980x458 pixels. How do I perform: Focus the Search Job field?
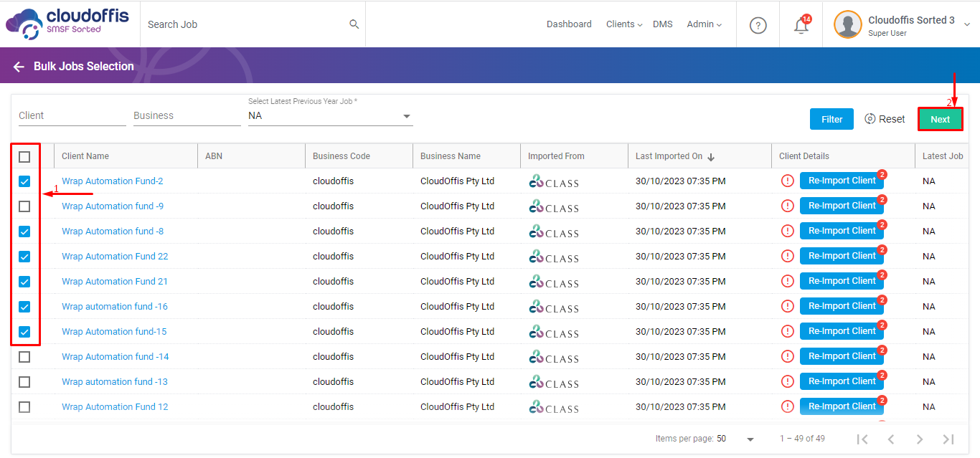(x=245, y=24)
